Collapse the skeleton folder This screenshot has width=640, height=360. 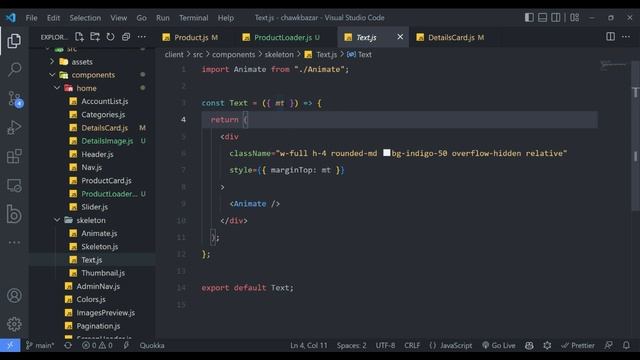pyautogui.click(x=57, y=220)
